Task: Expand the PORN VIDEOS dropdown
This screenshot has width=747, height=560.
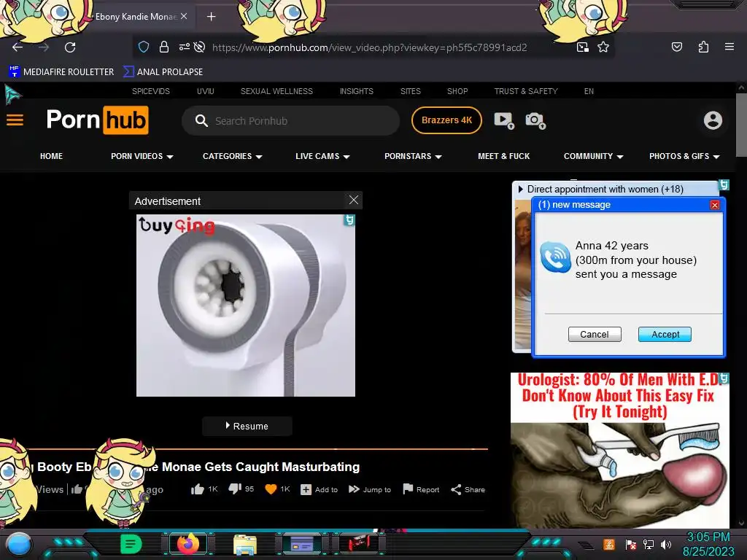Action: point(142,156)
